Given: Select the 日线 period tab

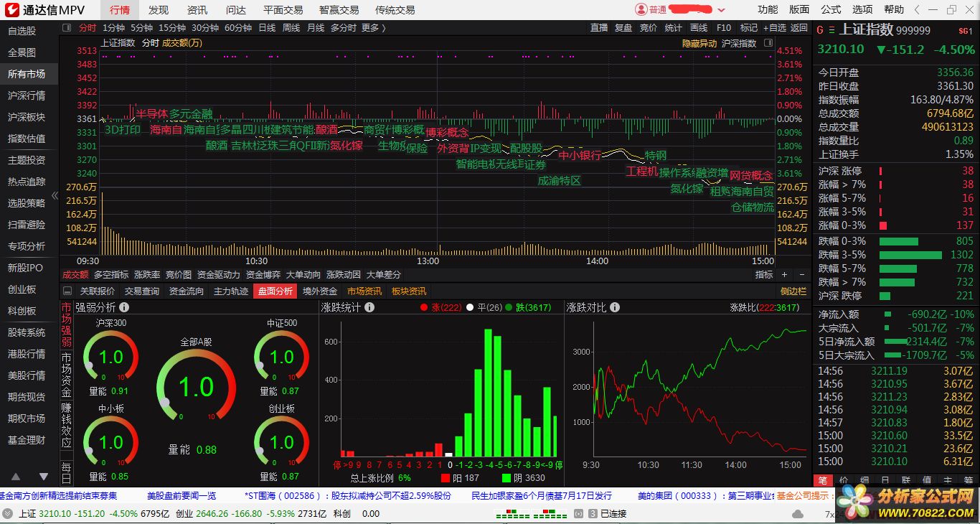Looking at the screenshot, I should tap(267, 27).
